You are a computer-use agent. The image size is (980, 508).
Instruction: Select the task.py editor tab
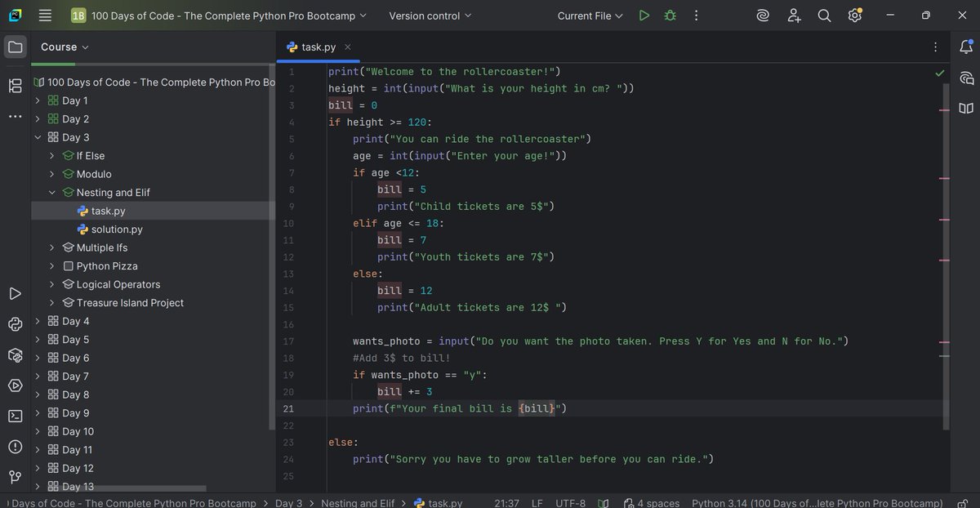(x=317, y=47)
